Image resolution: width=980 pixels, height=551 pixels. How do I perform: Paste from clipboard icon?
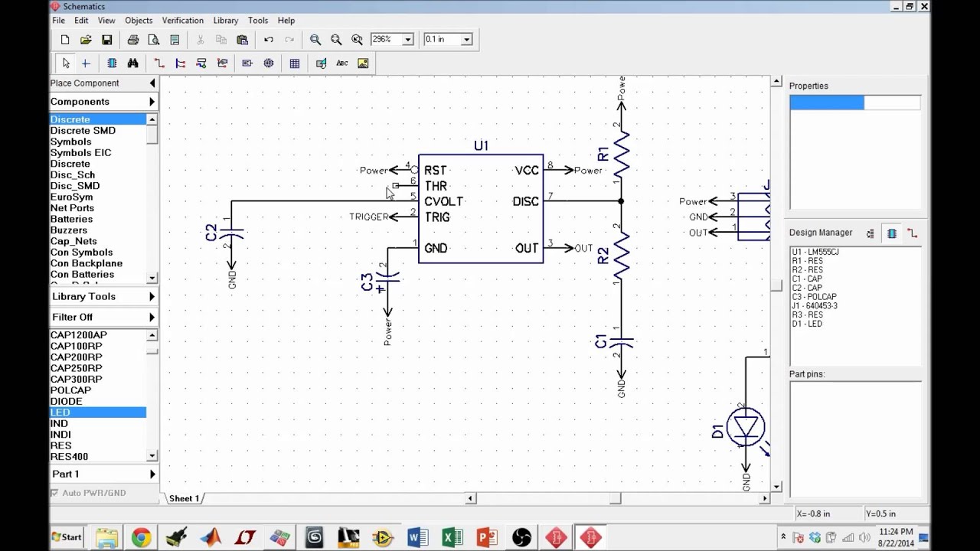pyautogui.click(x=243, y=40)
